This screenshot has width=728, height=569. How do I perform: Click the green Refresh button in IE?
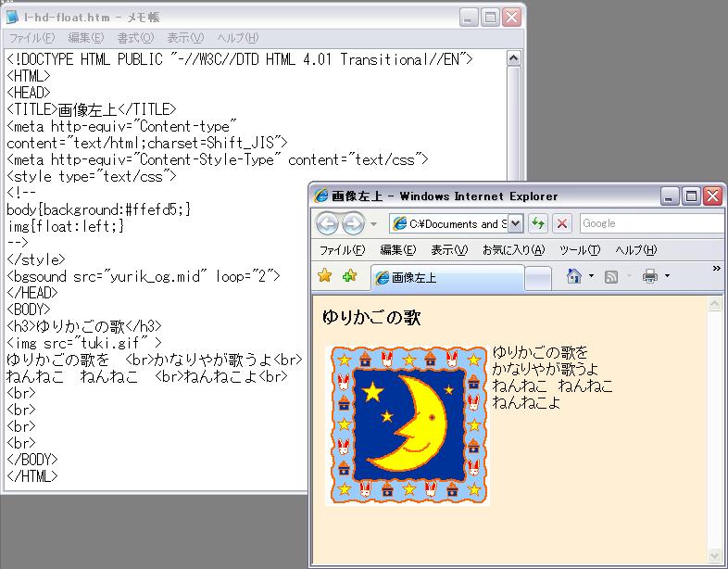(x=538, y=224)
